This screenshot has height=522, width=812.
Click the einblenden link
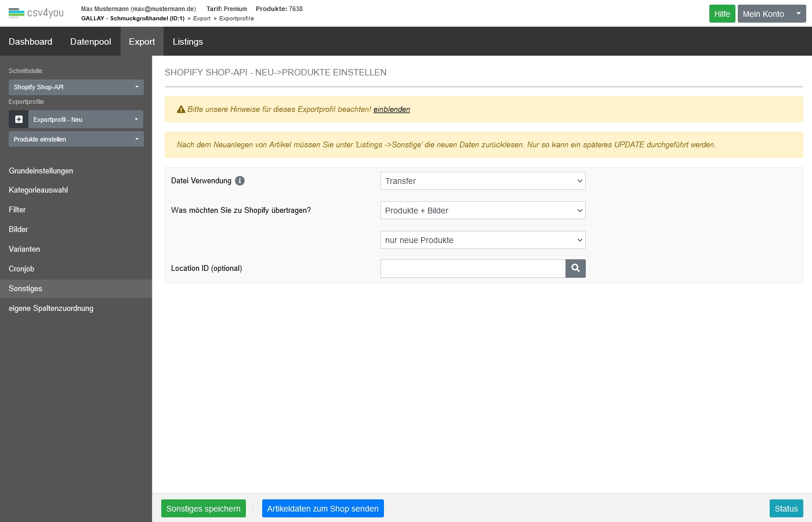point(391,110)
